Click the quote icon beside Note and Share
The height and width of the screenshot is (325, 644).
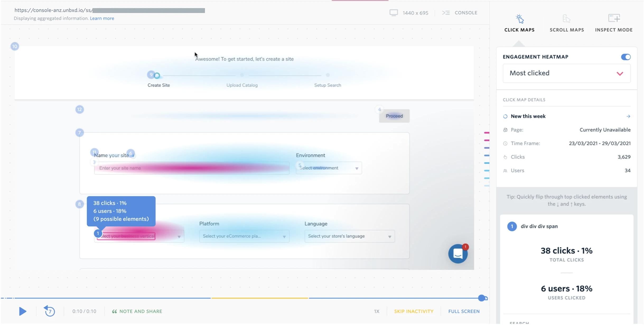(x=114, y=312)
